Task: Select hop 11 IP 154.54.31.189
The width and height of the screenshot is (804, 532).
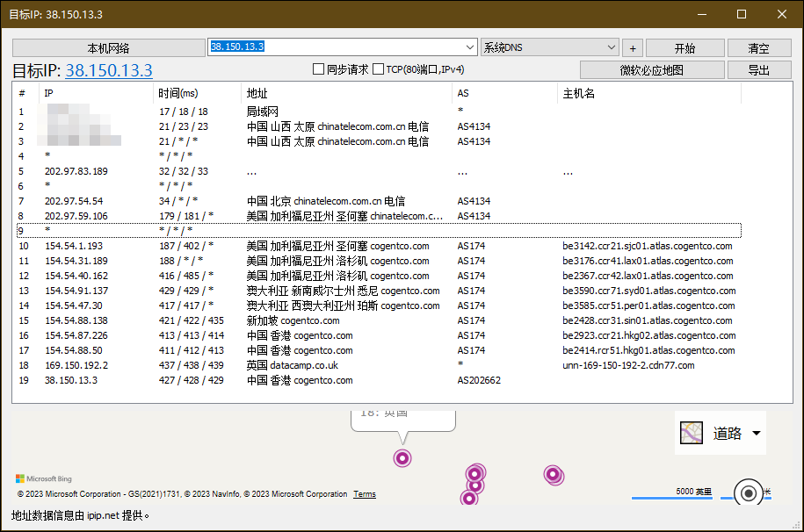Action: 76,261
